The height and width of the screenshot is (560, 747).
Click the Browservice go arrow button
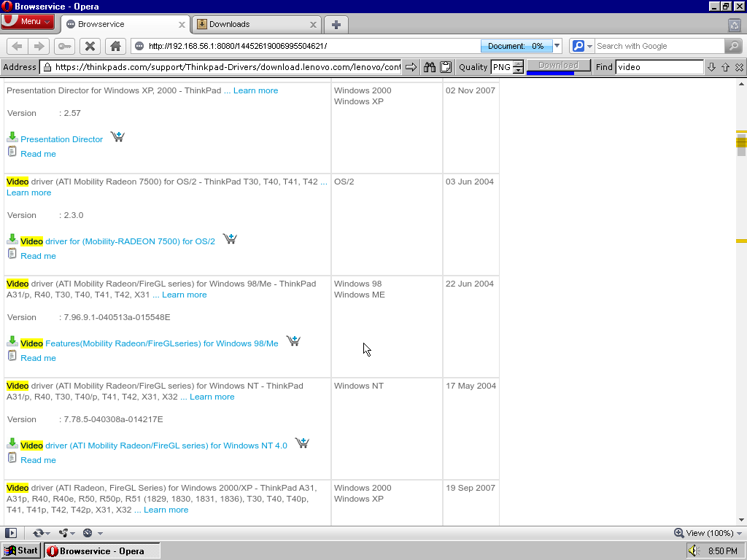click(x=411, y=67)
